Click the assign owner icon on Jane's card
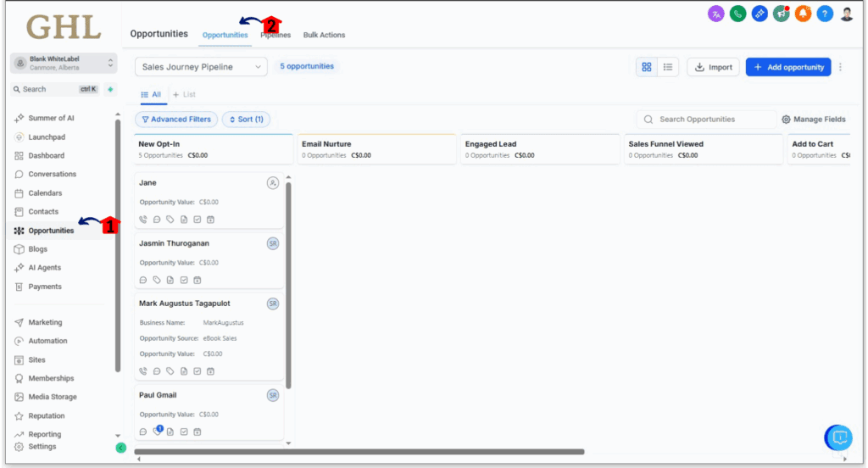Screen dimensions: 868x468 tap(273, 183)
